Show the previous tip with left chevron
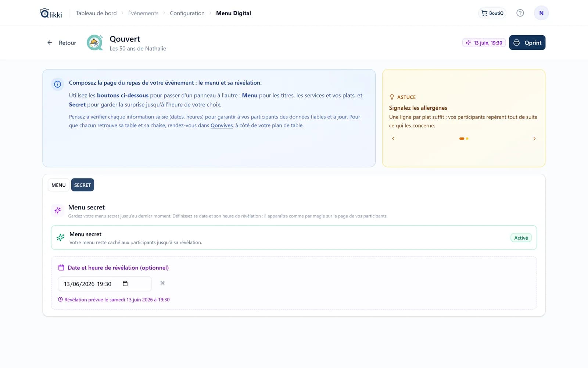588x368 pixels. click(393, 139)
